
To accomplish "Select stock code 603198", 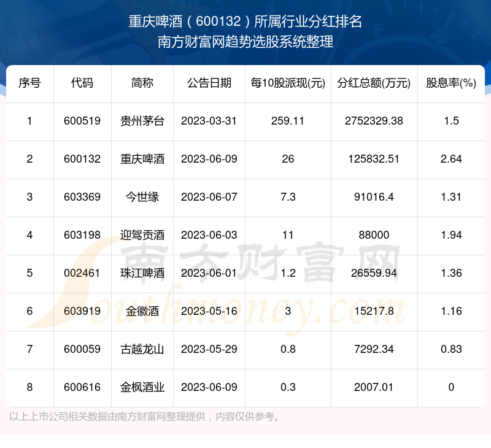I will click(x=82, y=235).
